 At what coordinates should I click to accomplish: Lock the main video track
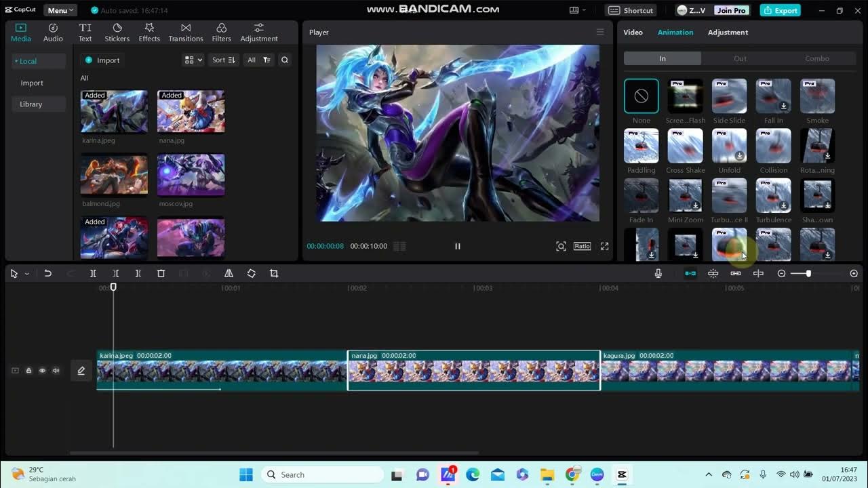click(x=28, y=371)
